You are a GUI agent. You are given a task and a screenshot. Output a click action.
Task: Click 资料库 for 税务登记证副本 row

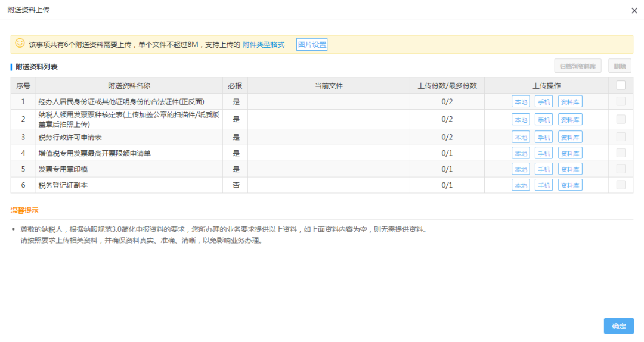tap(570, 185)
